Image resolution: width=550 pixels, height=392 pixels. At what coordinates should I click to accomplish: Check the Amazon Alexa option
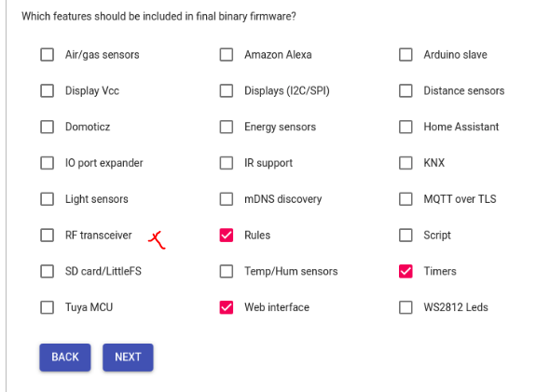[x=227, y=55]
